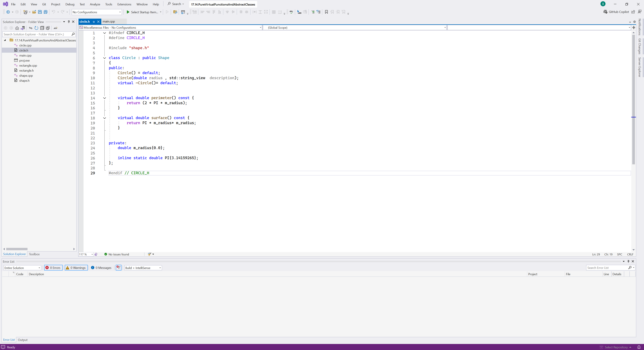
Task: Open the Entire Solution scope dropdown
Action: [22, 268]
